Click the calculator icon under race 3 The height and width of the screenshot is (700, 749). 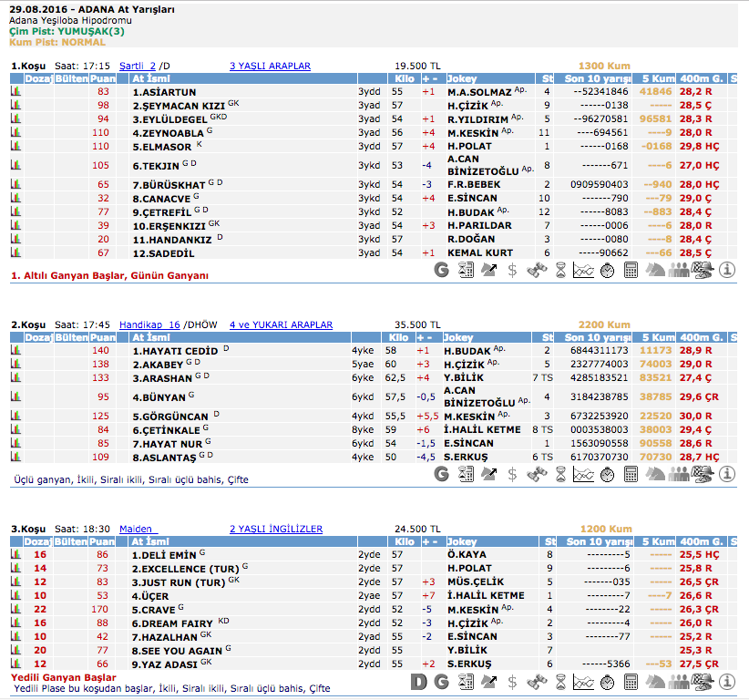click(x=631, y=681)
